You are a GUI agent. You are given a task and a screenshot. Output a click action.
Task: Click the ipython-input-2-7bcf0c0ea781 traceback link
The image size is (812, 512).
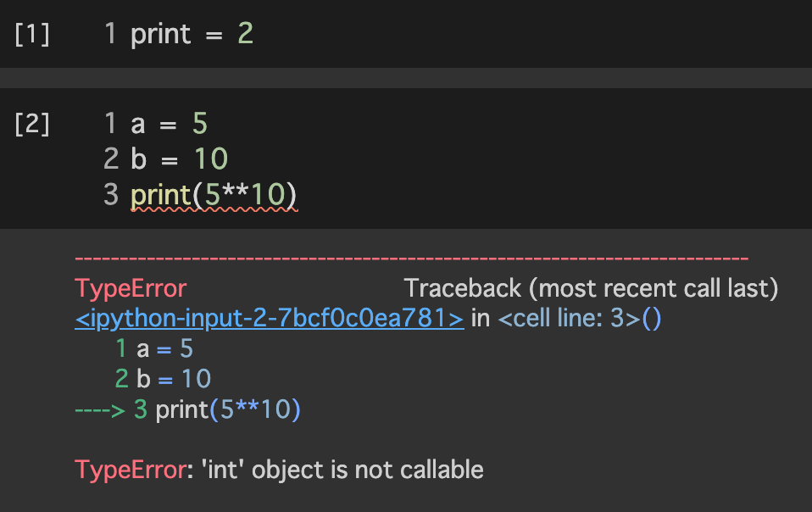click(x=270, y=319)
